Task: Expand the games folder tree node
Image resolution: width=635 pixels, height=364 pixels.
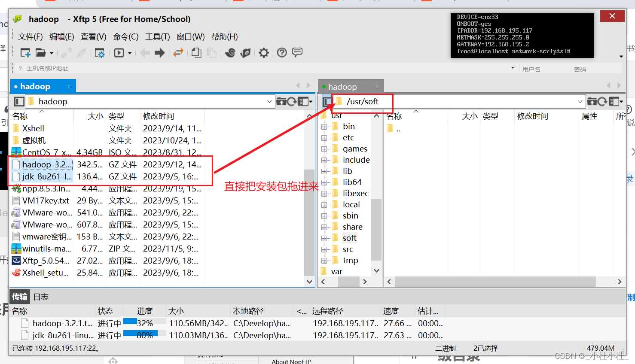Action: (x=324, y=149)
